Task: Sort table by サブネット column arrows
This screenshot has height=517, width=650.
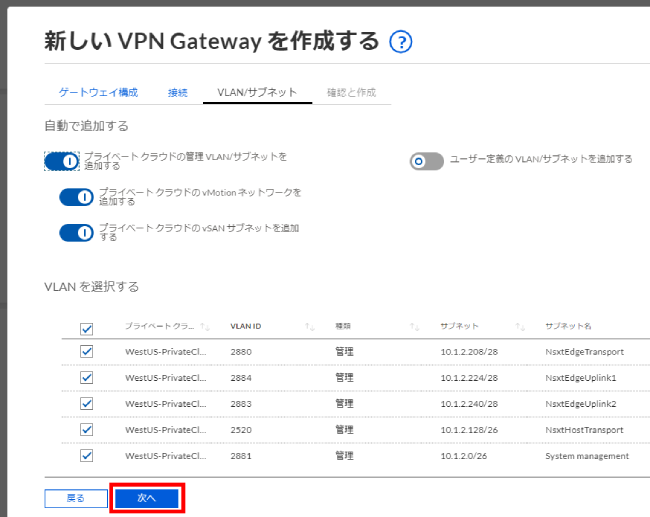Action: [x=520, y=327]
